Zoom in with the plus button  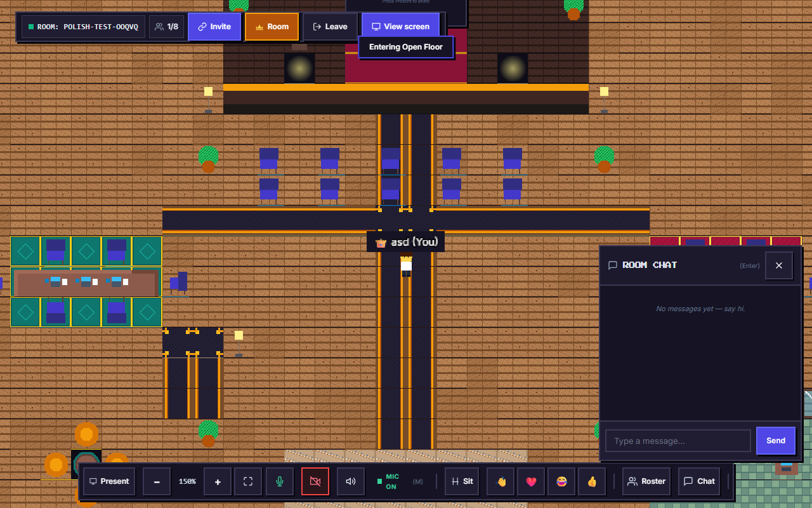tap(218, 481)
